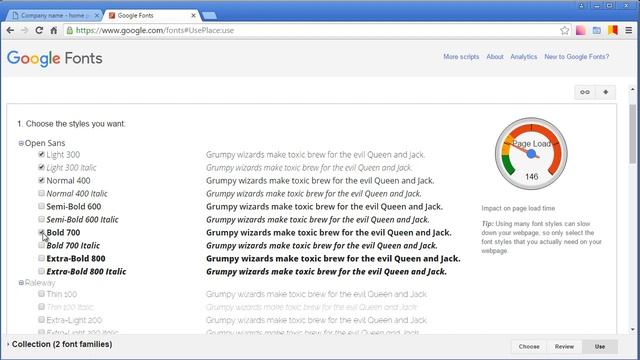The height and width of the screenshot is (360, 640).
Task: Click the Bold 700 sample sentence
Action: click(x=329, y=233)
